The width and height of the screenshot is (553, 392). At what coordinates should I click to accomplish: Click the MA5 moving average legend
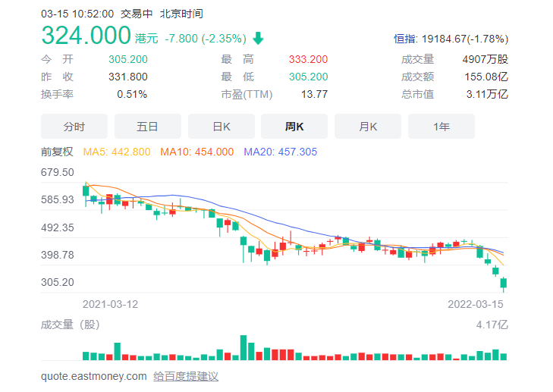[x=117, y=152]
